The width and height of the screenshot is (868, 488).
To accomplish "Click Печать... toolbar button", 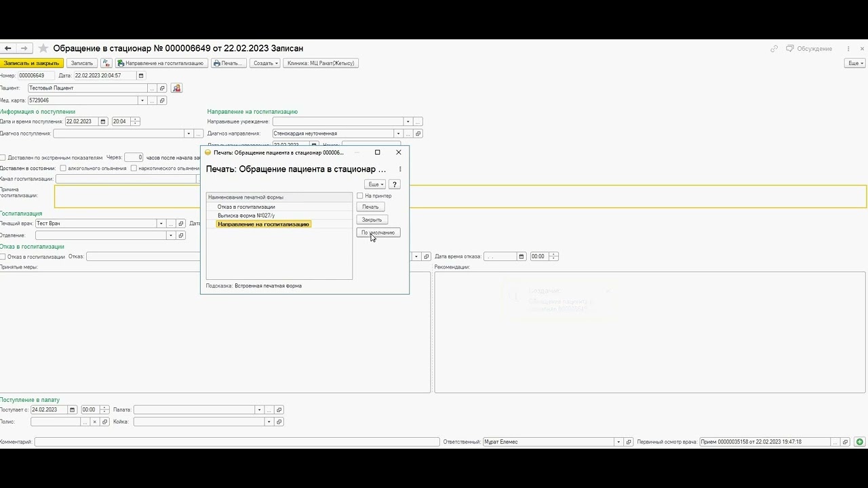I will [228, 63].
